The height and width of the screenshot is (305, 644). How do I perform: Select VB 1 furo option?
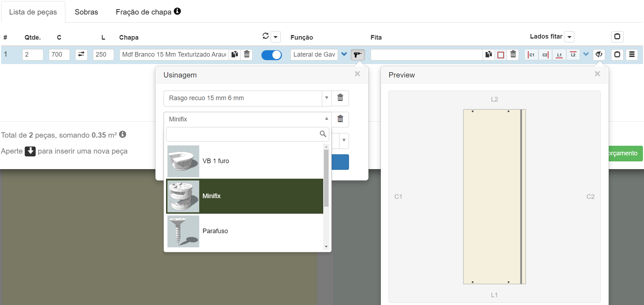(215, 161)
